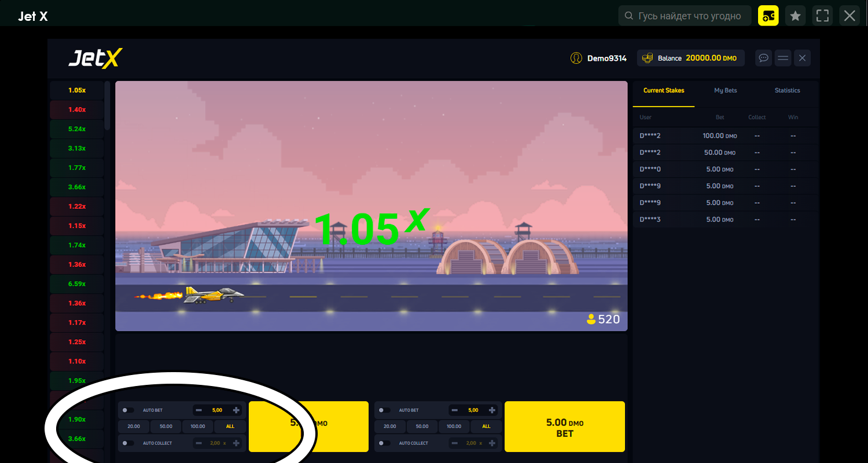
Task: Enable Auto Collect in the left panel
Action: point(128,443)
